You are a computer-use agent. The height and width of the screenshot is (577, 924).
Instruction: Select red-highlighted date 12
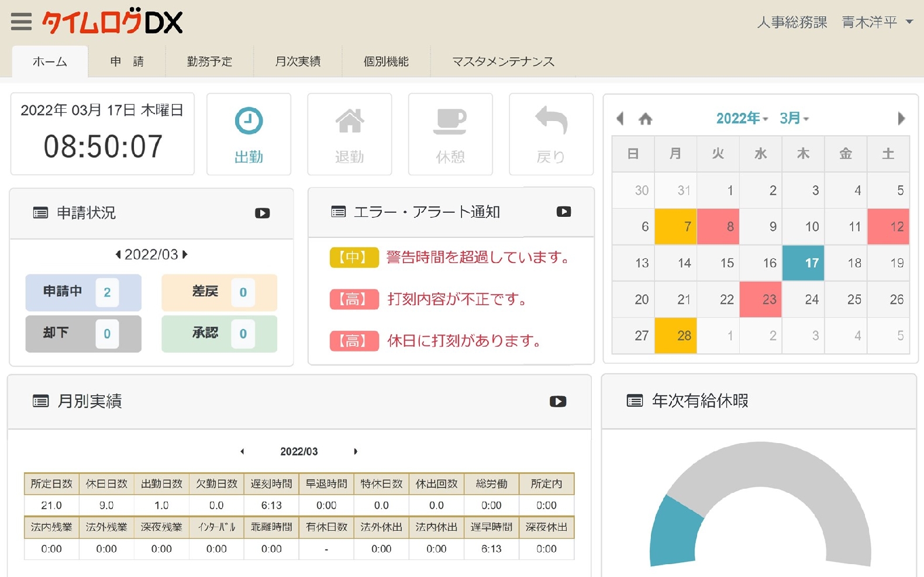(x=888, y=227)
